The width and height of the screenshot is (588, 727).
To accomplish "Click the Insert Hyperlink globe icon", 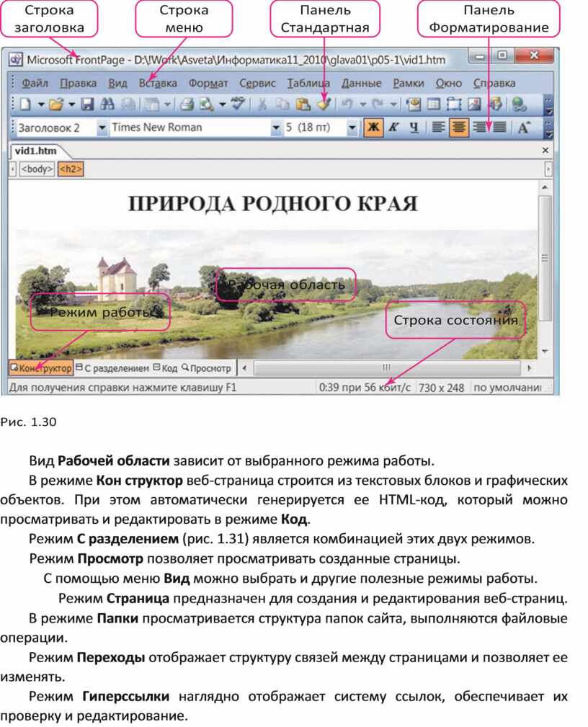I will click(x=519, y=104).
